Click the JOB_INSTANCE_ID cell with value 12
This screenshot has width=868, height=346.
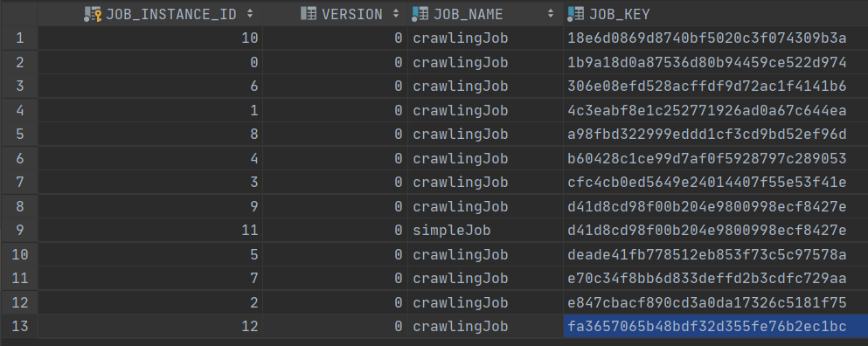click(150, 327)
